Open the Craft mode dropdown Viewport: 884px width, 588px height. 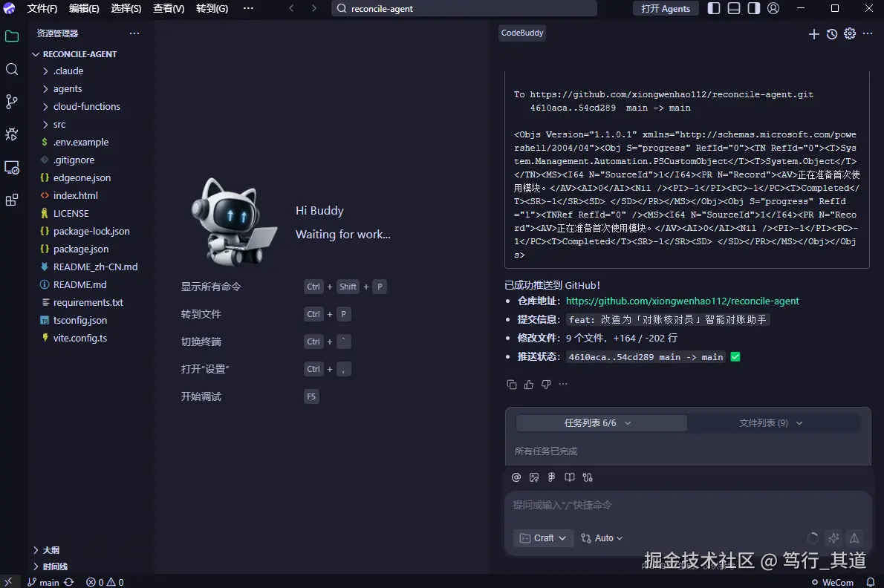(543, 538)
